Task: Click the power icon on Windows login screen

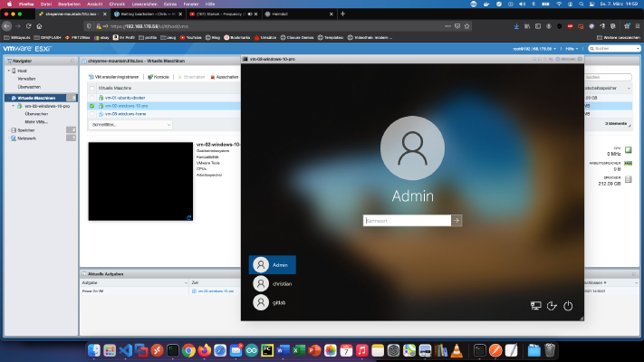Action: tap(568, 306)
